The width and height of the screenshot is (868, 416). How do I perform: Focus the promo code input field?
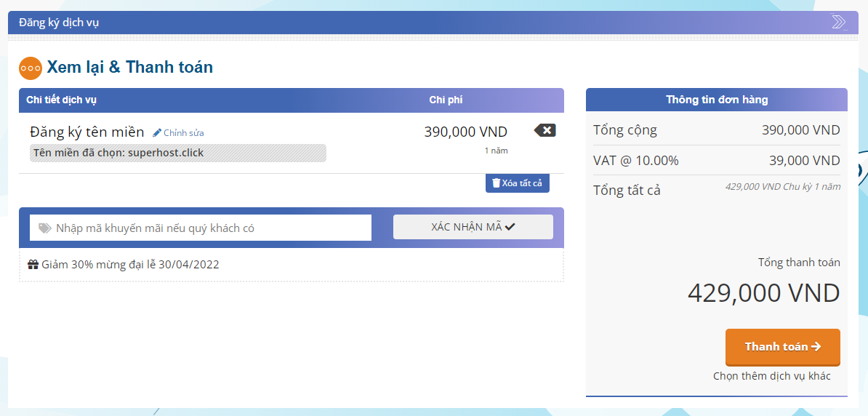coord(211,228)
